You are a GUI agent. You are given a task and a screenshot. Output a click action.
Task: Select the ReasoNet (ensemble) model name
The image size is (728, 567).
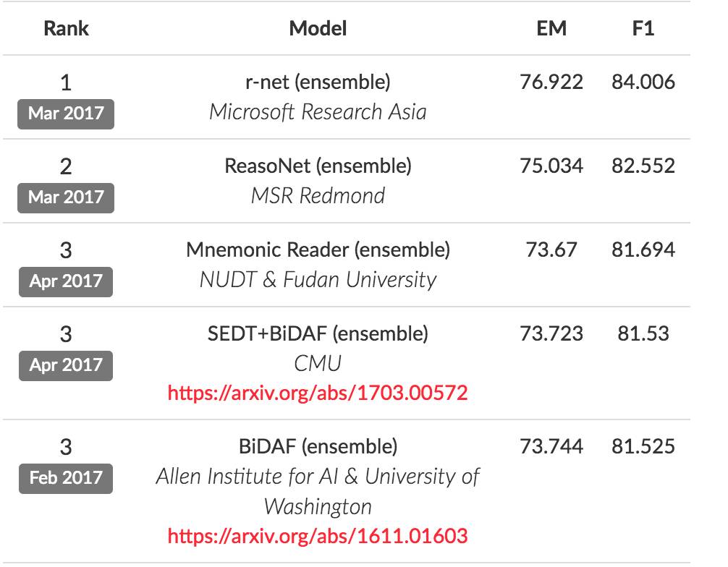coord(318,166)
